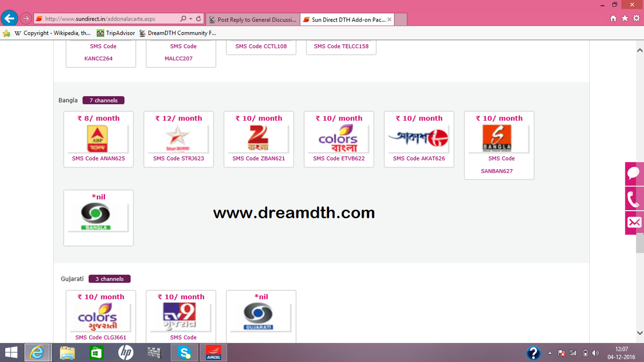Select the DD Bangla channel logo
Image resolution: width=644 pixels, height=362 pixels.
click(96, 217)
